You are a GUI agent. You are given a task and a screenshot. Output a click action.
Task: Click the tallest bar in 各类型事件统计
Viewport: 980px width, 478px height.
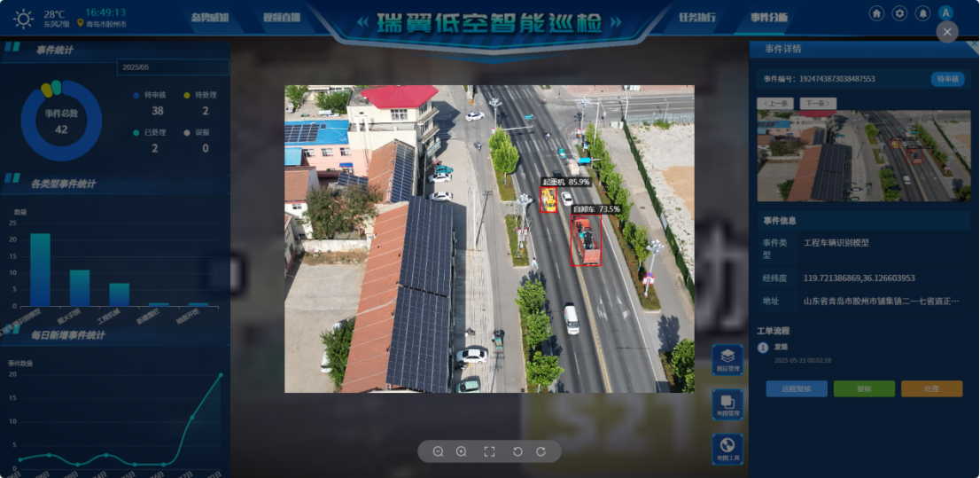pyautogui.click(x=40, y=270)
